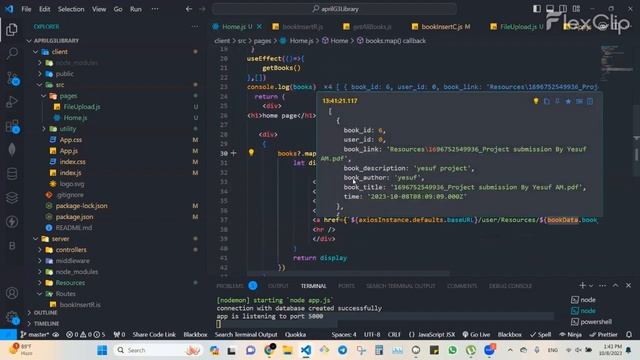Open Source Control view in activity bar
This screenshot has height=360, width=640.
[12, 78]
